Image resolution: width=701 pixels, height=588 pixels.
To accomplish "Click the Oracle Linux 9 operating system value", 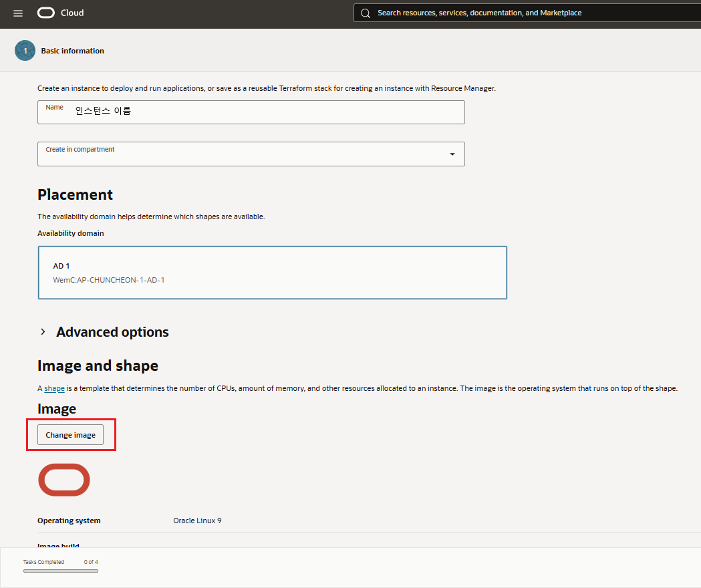I will click(x=197, y=521).
